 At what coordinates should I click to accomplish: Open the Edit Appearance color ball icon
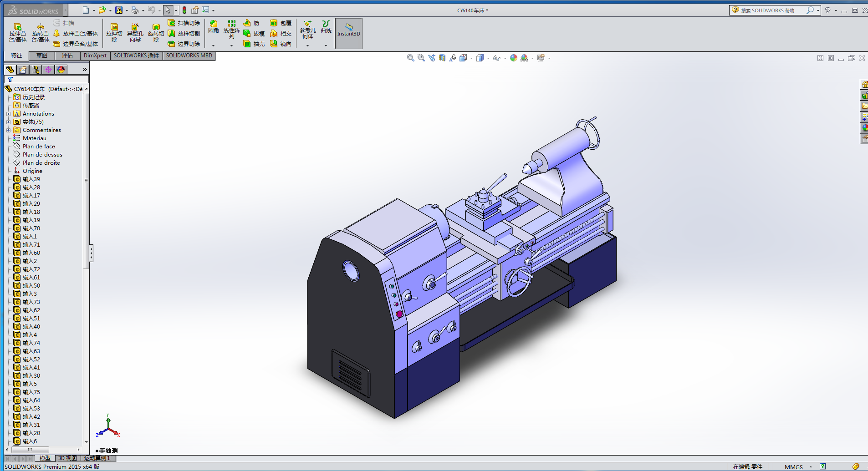[x=514, y=58]
